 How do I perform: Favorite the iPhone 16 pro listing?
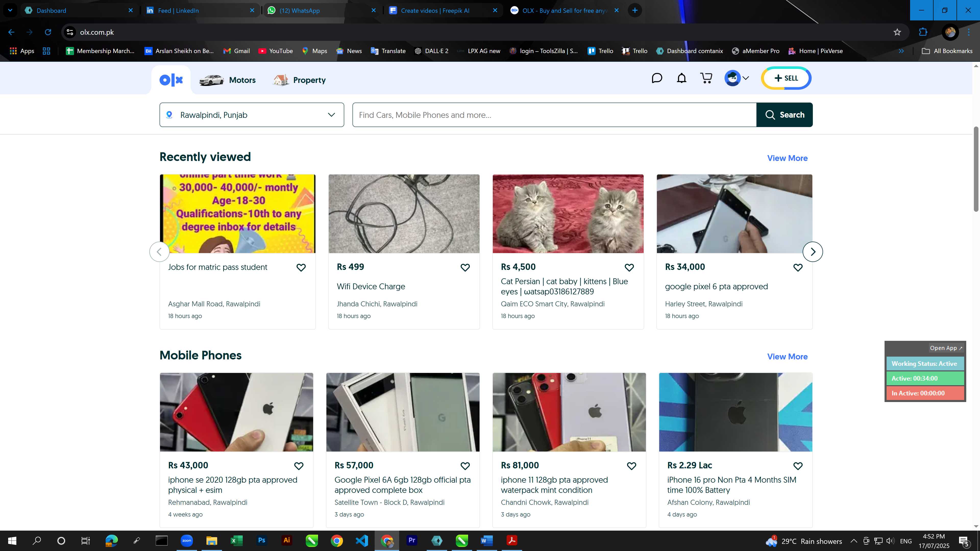tap(798, 466)
